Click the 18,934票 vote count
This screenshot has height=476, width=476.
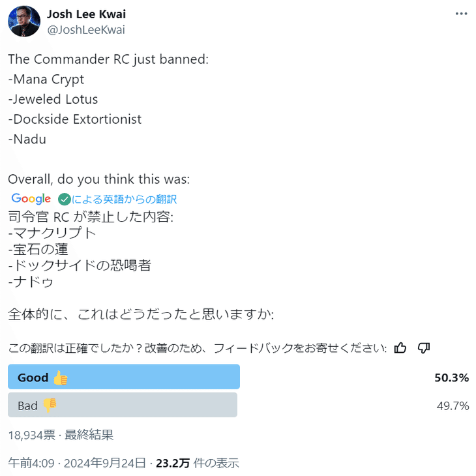tap(31, 434)
